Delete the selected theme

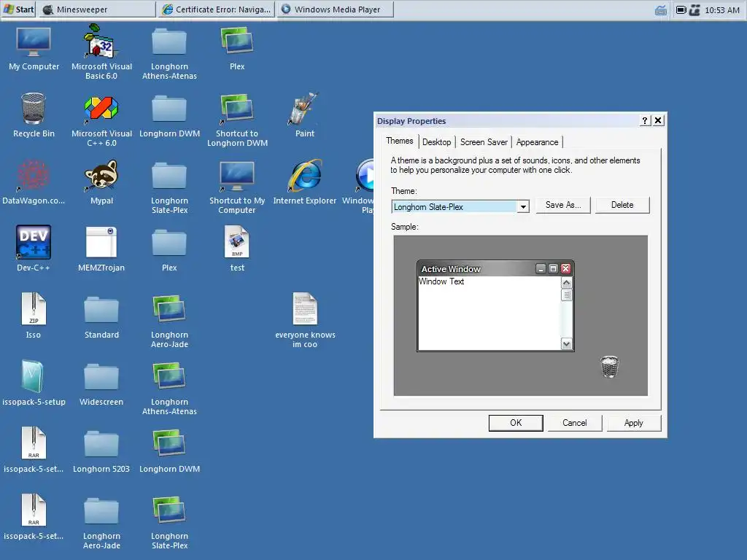pyautogui.click(x=622, y=205)
